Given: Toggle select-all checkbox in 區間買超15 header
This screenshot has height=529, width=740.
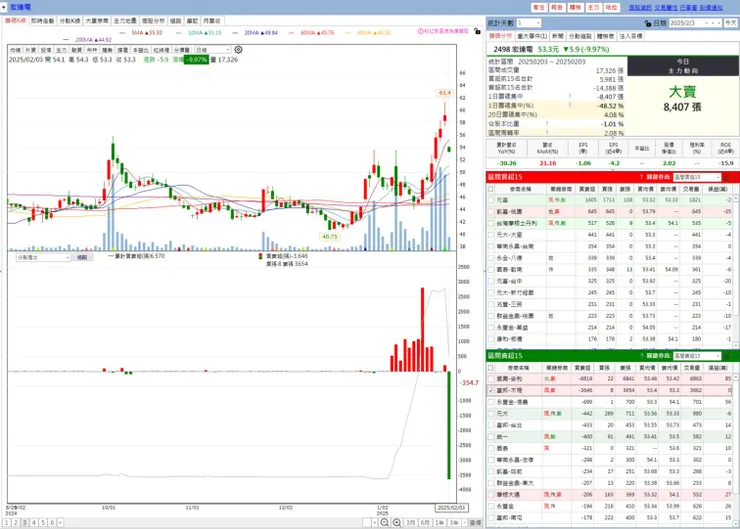Looking at the screenshot, I should click(x=491, y=189).
